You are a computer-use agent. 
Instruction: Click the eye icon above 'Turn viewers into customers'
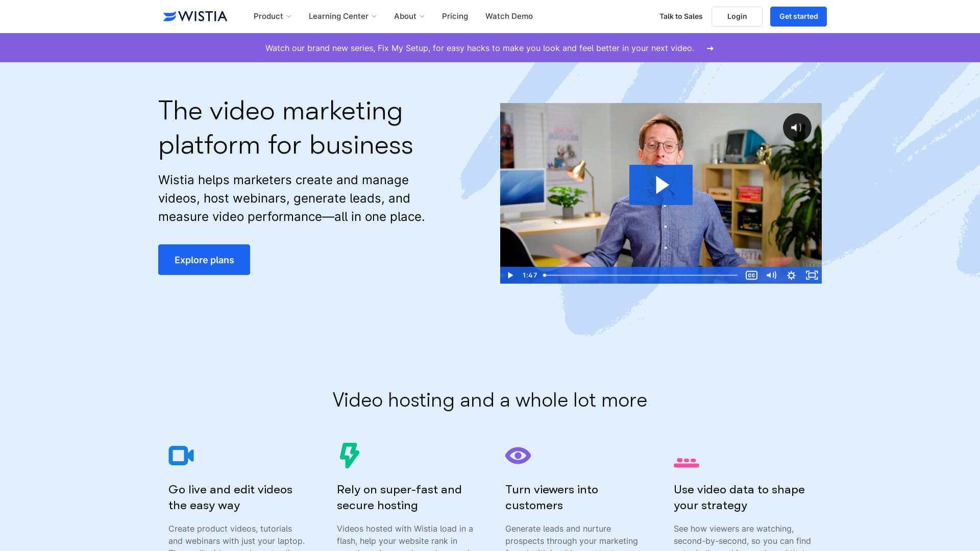pyautogui.click(x=518, y=455)
